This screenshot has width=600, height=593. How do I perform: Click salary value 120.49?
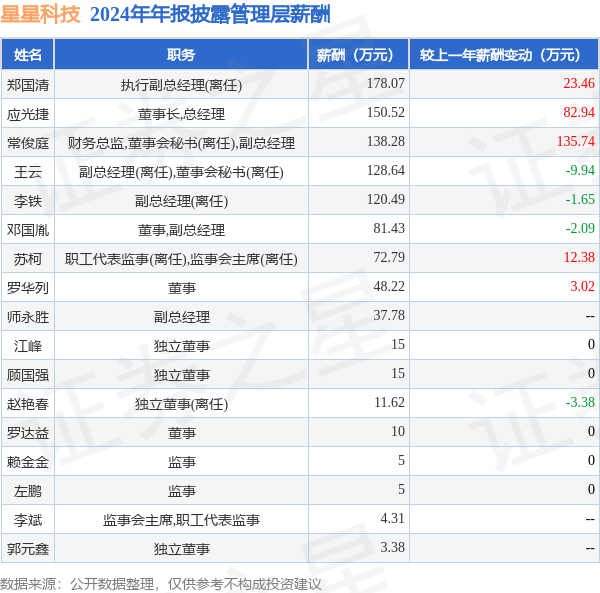[x=386, y=199]
